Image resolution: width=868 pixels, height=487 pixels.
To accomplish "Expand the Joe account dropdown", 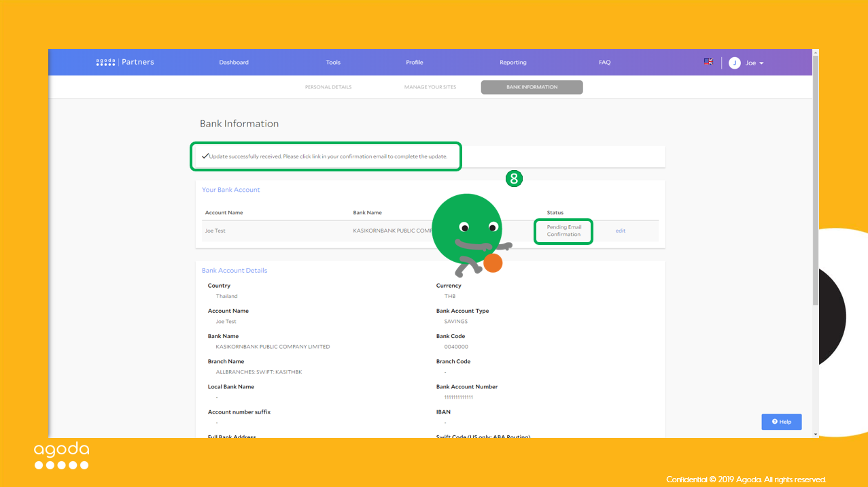I will coord(754,63).
